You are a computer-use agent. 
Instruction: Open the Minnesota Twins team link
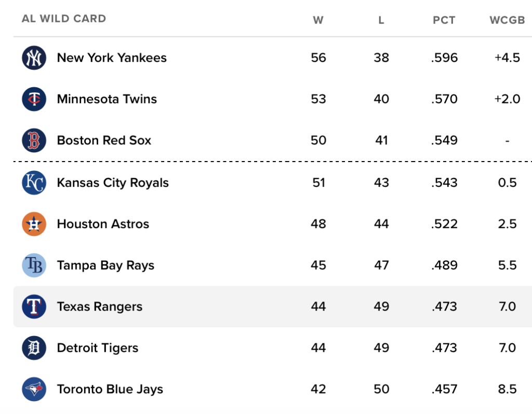click(x=107, y=99)
